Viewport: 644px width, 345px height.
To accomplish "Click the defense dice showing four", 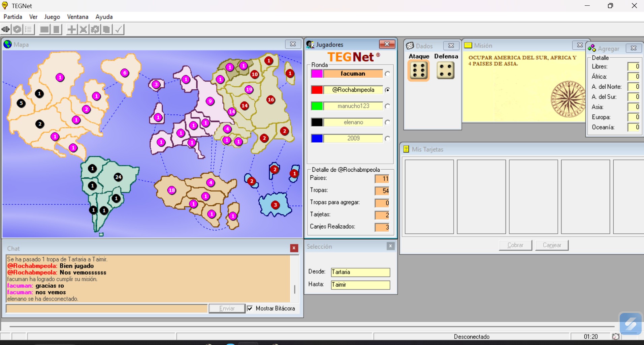I will (x=445, y=71).
